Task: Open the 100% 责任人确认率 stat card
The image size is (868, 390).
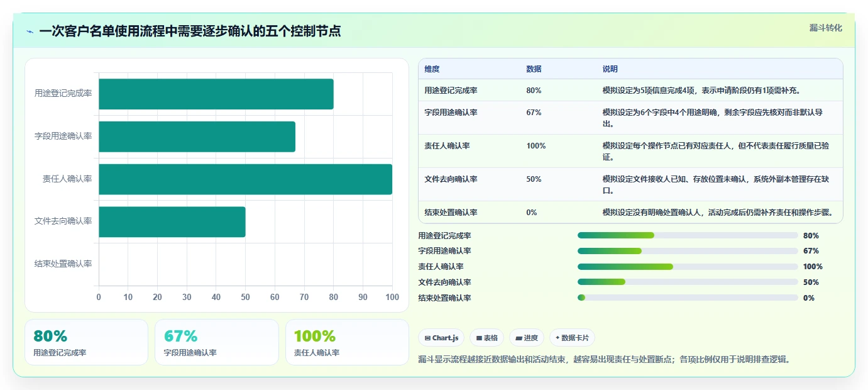Action: click(x=347, y=342)
